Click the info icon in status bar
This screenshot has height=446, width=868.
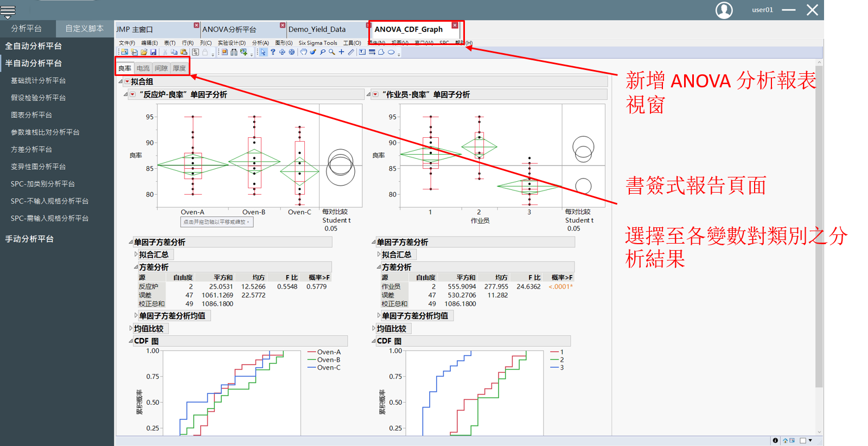[775, 441]
